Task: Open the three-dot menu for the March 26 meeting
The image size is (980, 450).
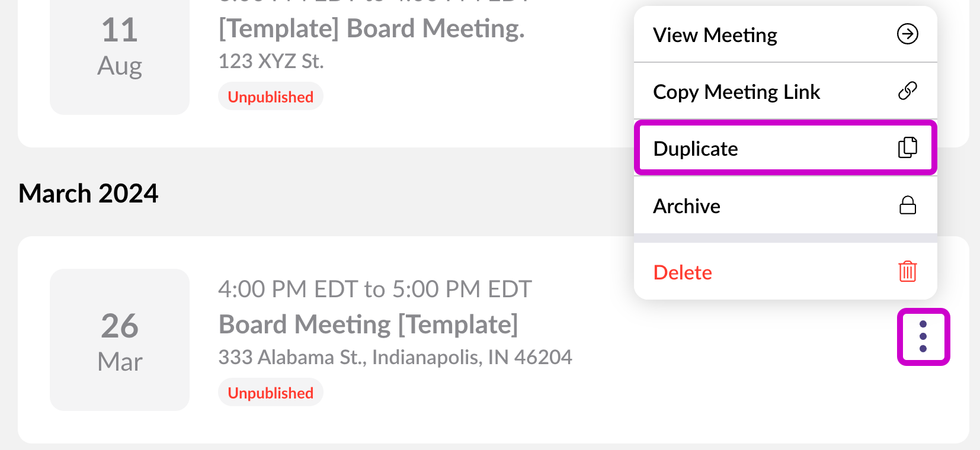Action: [x=923, y=336]
